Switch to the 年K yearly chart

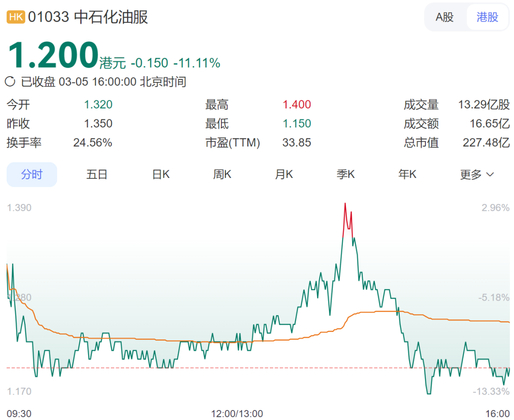click(407, 175)
